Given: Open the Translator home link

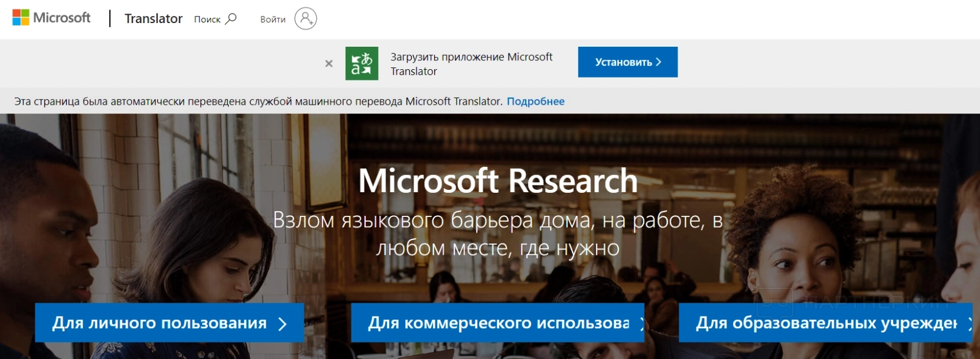Looking at the screenshot, I should 154,19.
